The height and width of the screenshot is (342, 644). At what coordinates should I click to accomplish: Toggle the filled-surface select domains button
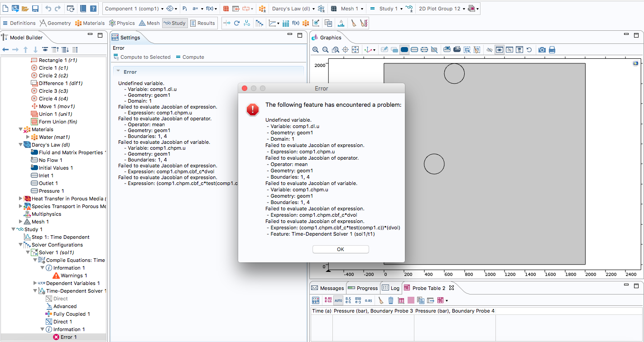[x=404, y=50]
